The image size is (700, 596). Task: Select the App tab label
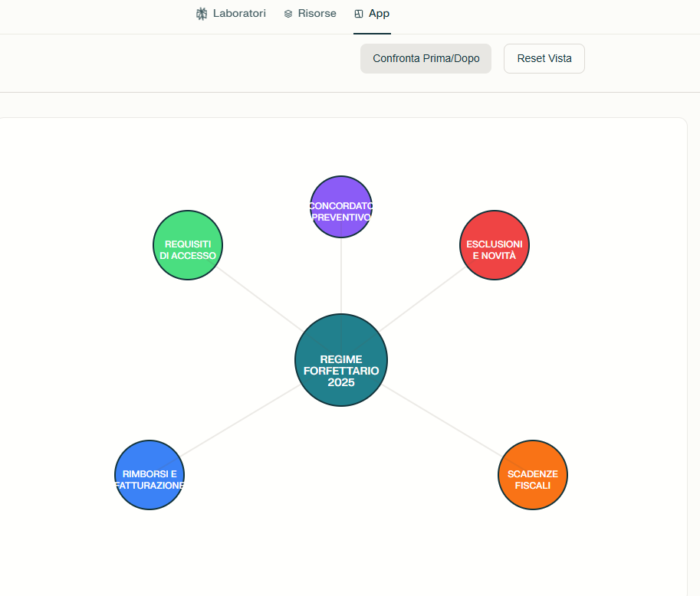tap(379, 14)
